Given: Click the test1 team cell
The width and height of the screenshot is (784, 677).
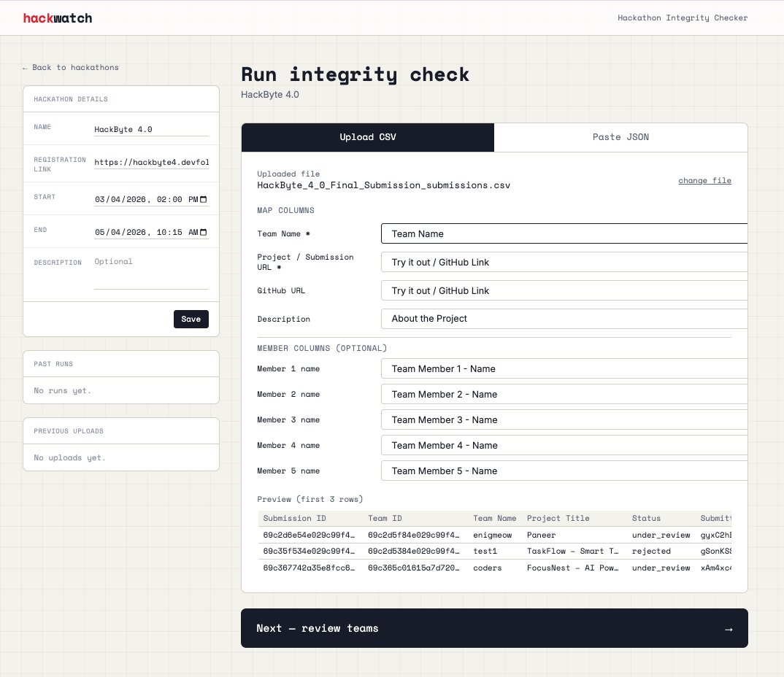Looking at the screenshot, I should coord(485,551).
